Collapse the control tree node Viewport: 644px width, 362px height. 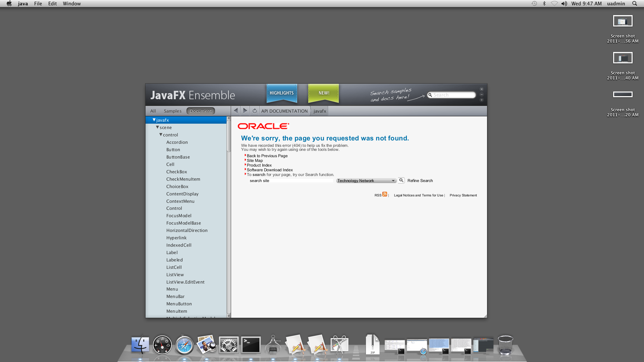[161, 135]
